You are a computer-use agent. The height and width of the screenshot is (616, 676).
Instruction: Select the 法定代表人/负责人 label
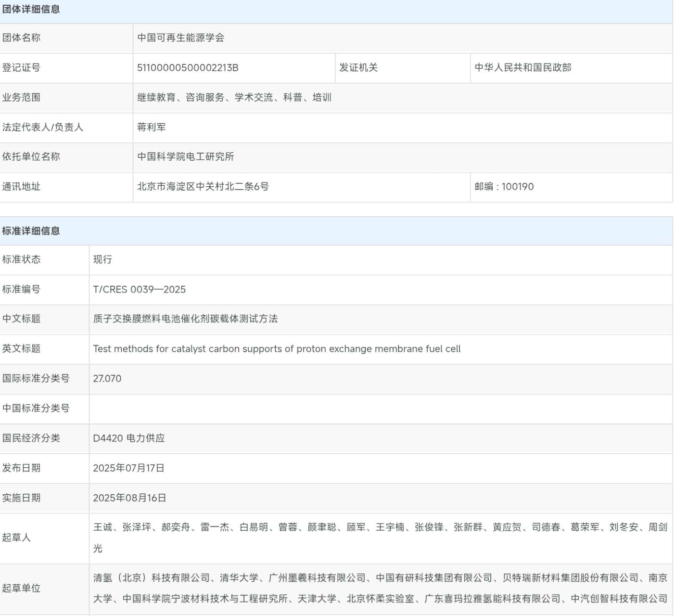point(43,127)
